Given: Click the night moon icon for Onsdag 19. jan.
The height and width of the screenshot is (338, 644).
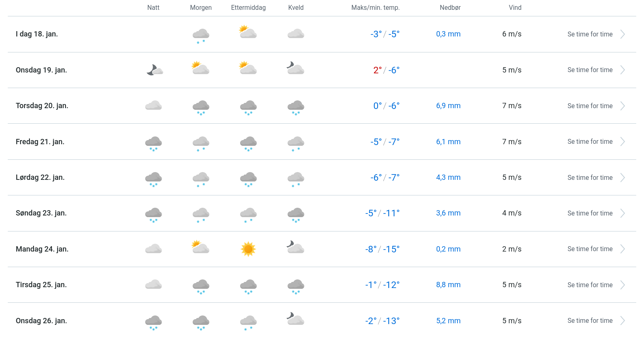Looking at the screenshot, I should pyautogui.click(x=154, y=70).
